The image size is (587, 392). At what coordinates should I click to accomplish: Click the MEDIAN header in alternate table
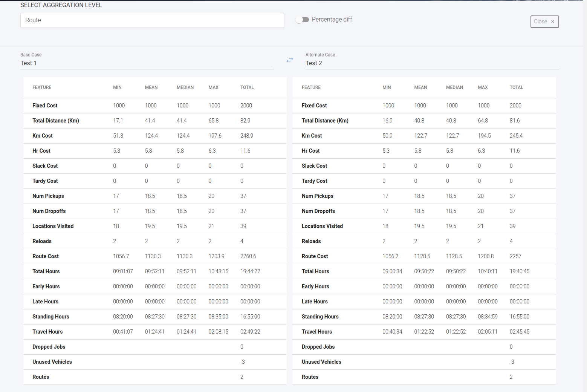pos(454,87)
